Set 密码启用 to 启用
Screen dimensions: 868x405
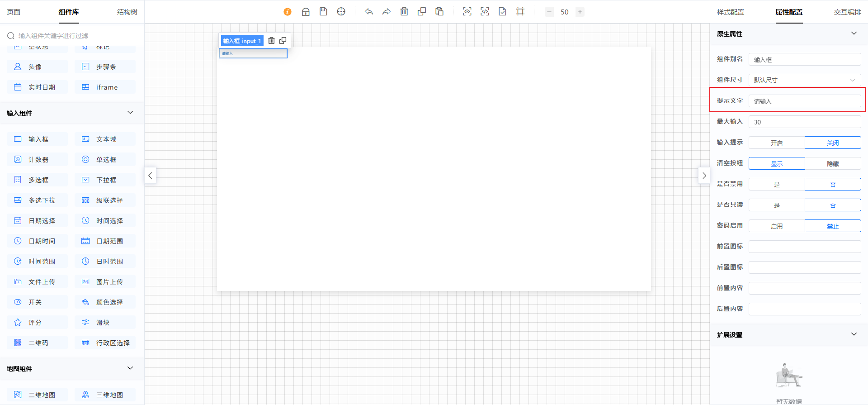coord(776,226)
